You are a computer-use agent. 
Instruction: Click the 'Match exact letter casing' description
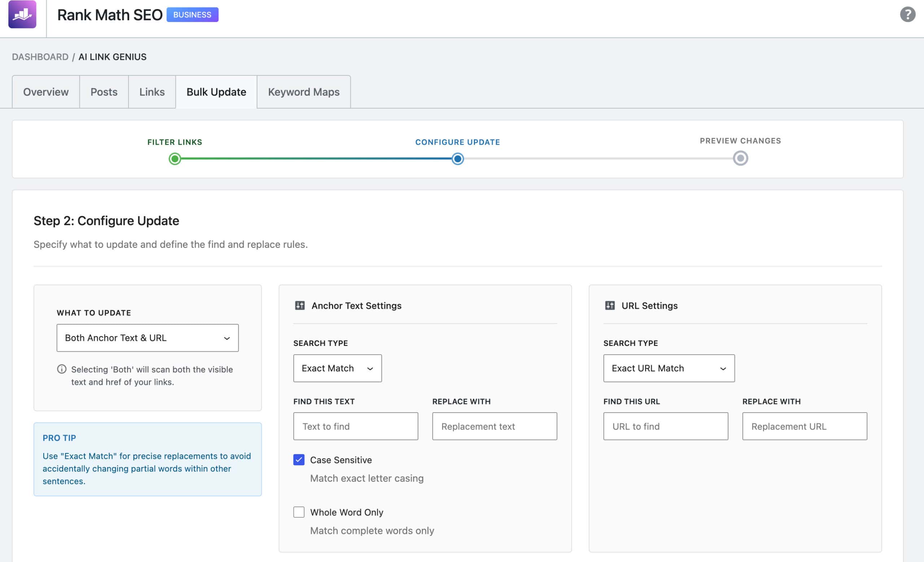coord(367,478)
